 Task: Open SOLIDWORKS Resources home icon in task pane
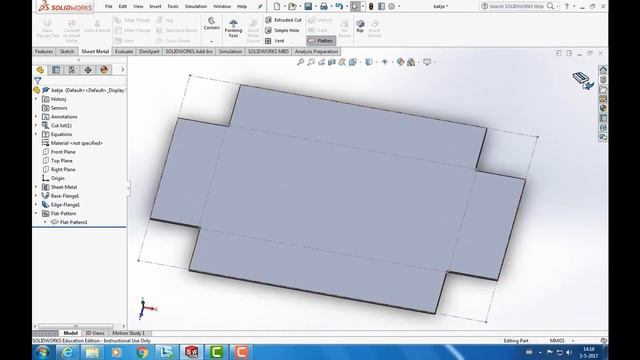click(x=603, y=70)
